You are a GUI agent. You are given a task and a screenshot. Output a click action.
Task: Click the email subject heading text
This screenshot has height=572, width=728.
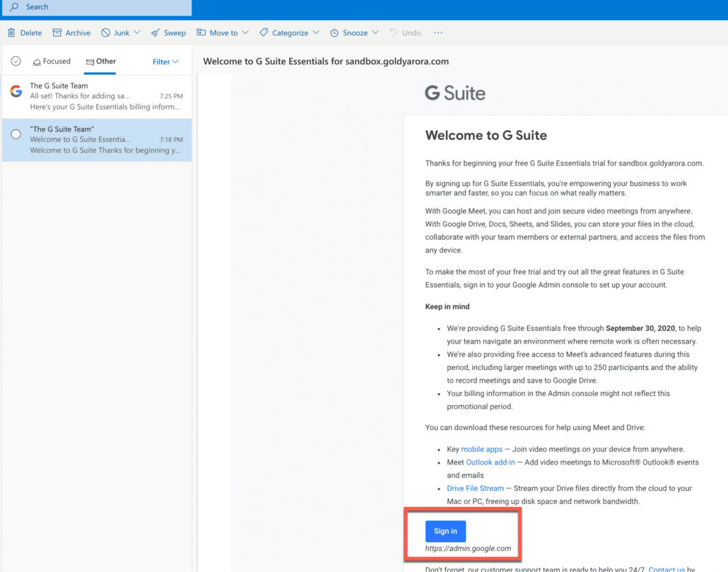(326, 62)
